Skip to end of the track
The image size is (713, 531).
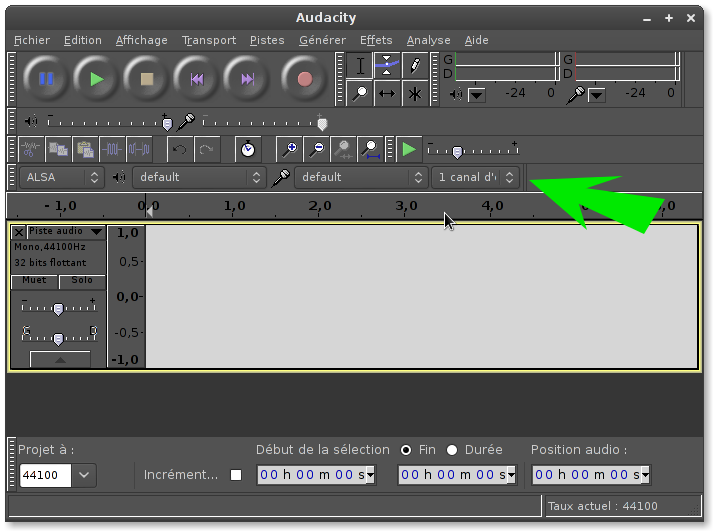click(x=247, y=79)
